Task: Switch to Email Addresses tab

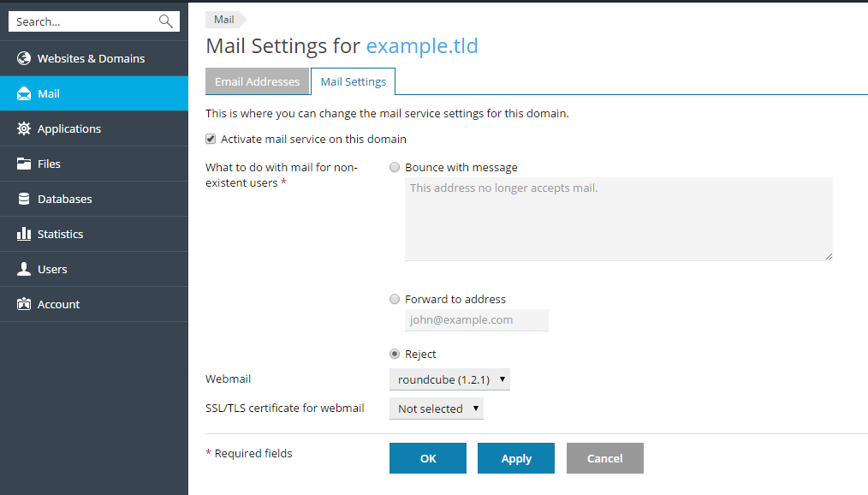Action: [x=257, y=81]
